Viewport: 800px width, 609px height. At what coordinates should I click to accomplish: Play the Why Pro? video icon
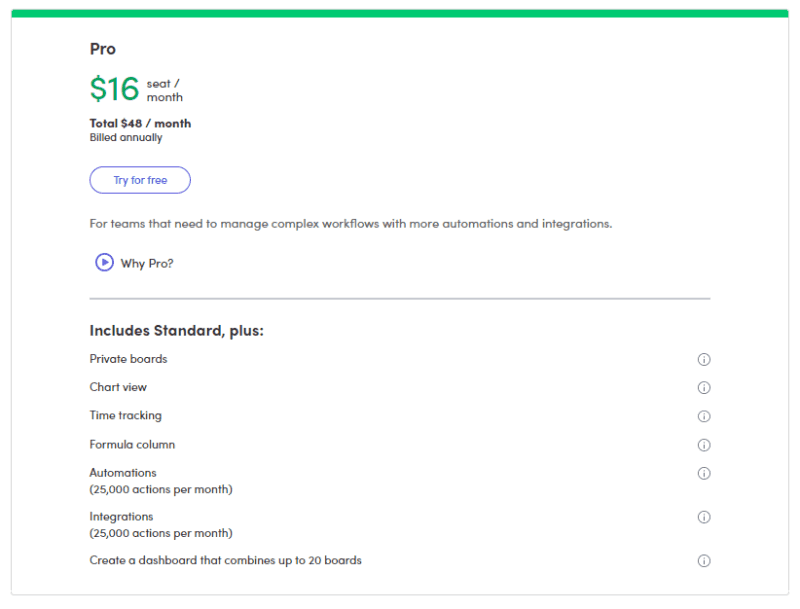tap(104, 262)
